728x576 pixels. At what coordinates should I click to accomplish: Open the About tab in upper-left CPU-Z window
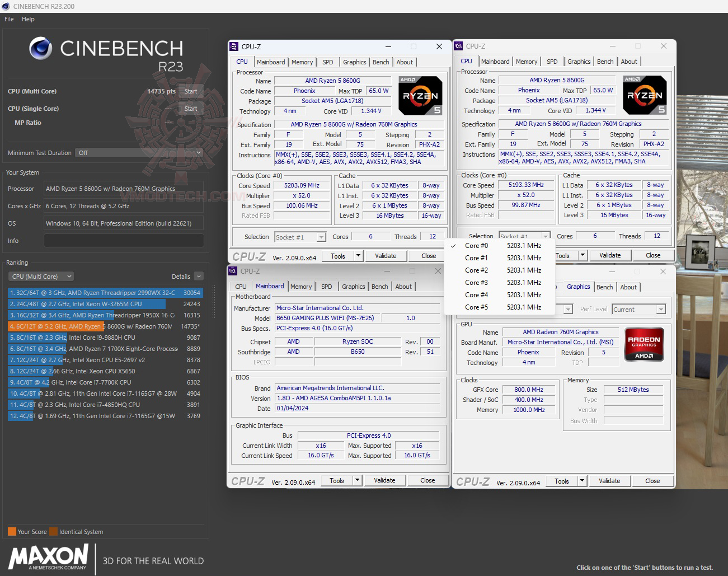(405, 62)
